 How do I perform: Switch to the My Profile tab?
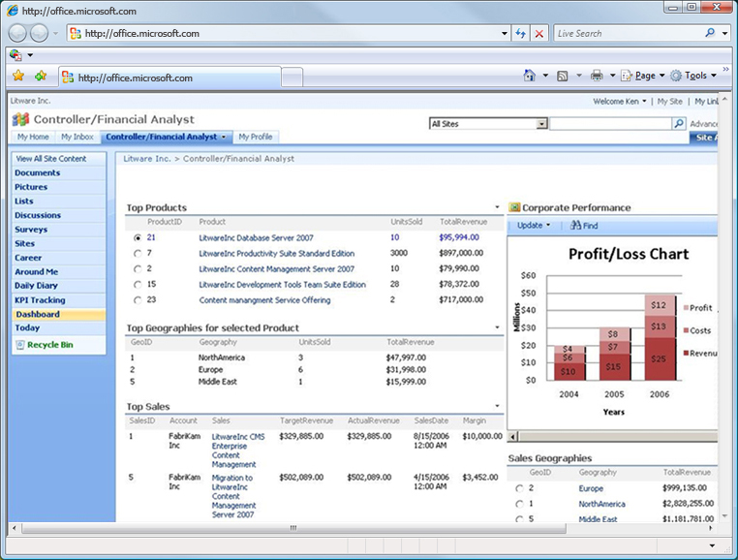(256, 138)
